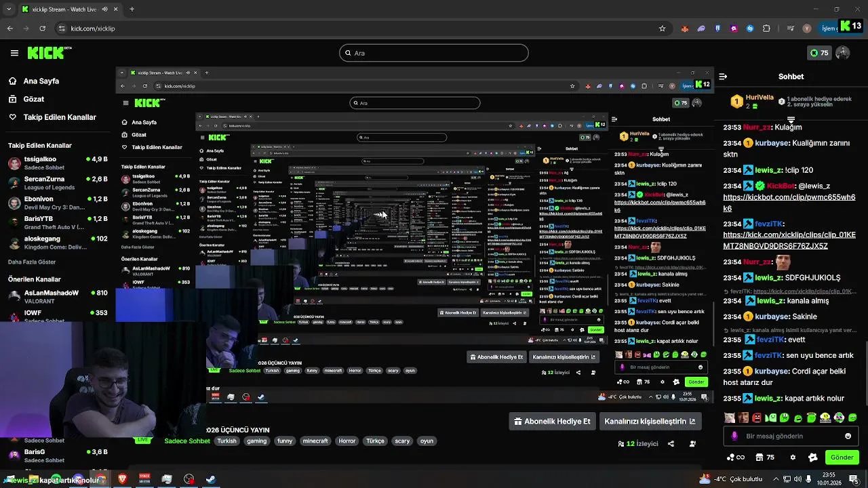Viewport: 868px width, 488px height.
Task: Open Takip Edilen Kanallar with the heart icon
Action: point(52,117)
